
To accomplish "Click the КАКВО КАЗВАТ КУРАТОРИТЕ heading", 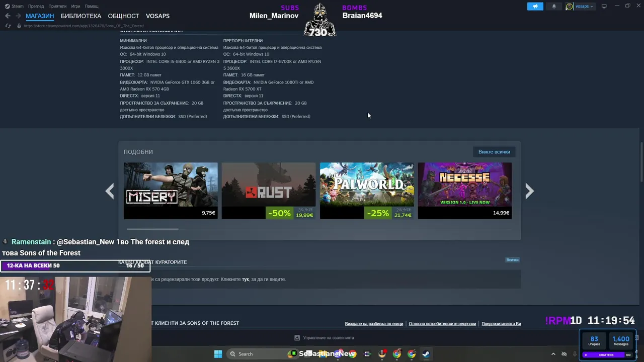I will [x=152, y=262].
